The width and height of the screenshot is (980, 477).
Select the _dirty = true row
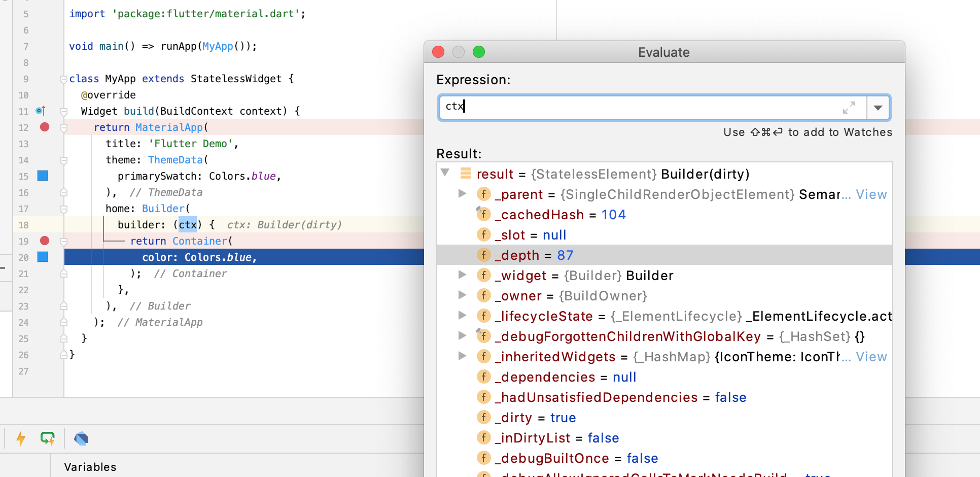tap(664, 418)
